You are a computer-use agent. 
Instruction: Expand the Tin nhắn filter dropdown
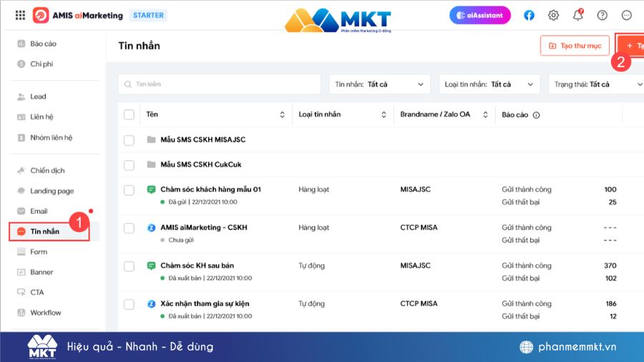(379, 84)
